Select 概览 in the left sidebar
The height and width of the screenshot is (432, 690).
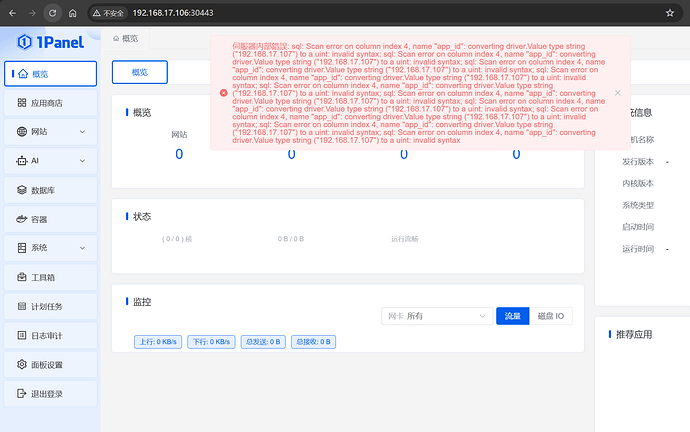(x=50, y=74)
